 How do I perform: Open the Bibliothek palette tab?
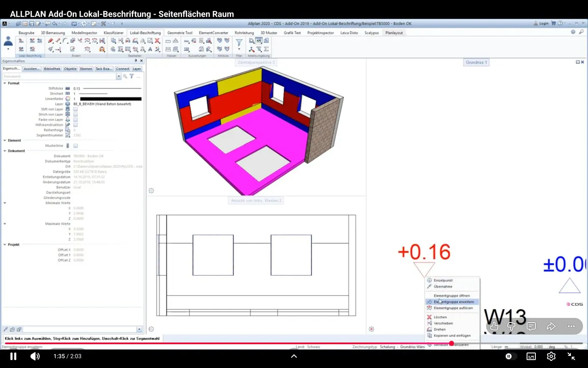click(52, 69)
